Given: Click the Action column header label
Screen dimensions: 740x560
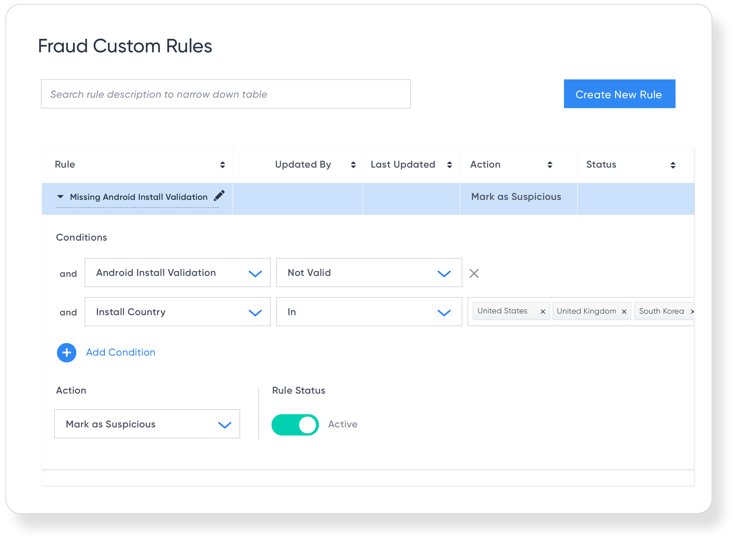Looking at the screenshot, I should coord(485,164).
